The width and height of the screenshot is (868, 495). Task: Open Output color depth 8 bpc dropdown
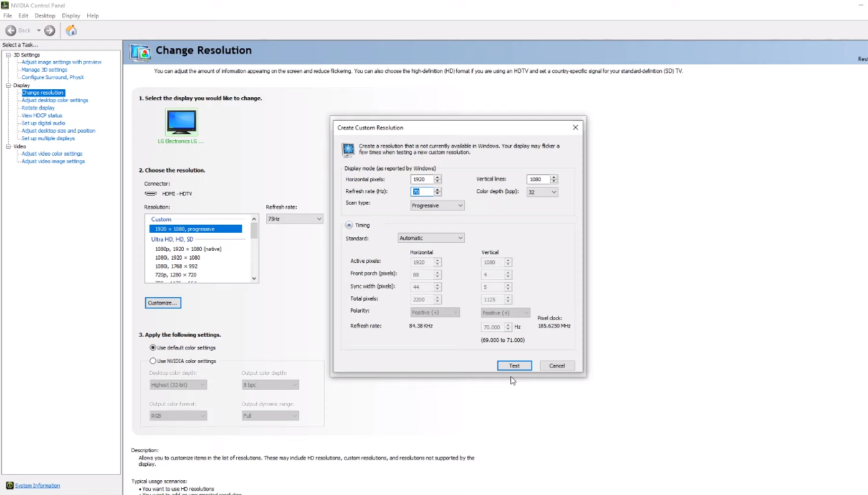270,385
